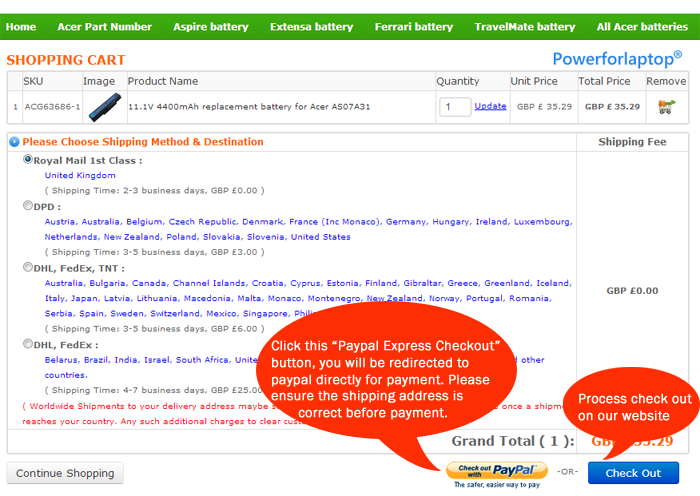
Task: Click the blue Check Out button
Action: (633, 473)
